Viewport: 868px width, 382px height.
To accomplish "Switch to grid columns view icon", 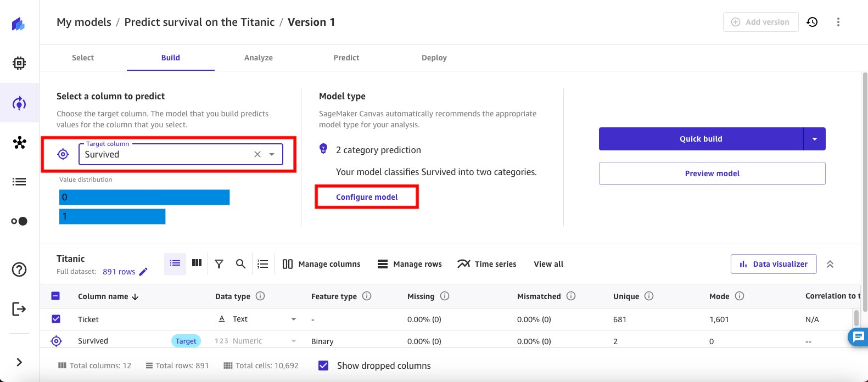I will [197, 263].
